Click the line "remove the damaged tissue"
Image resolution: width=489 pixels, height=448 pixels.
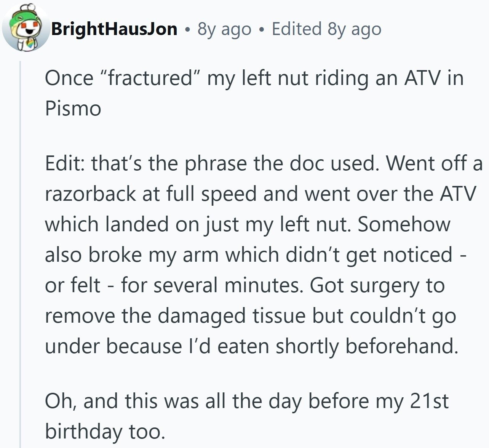coord(250,316)
